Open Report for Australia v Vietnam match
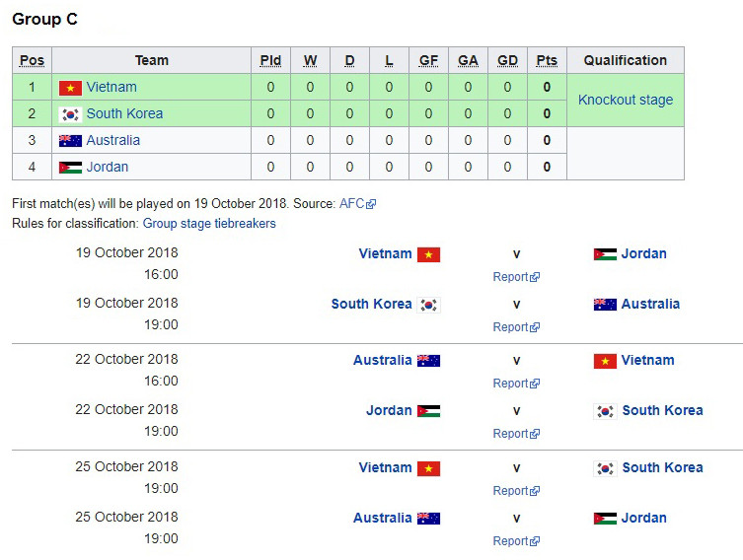 511,384
